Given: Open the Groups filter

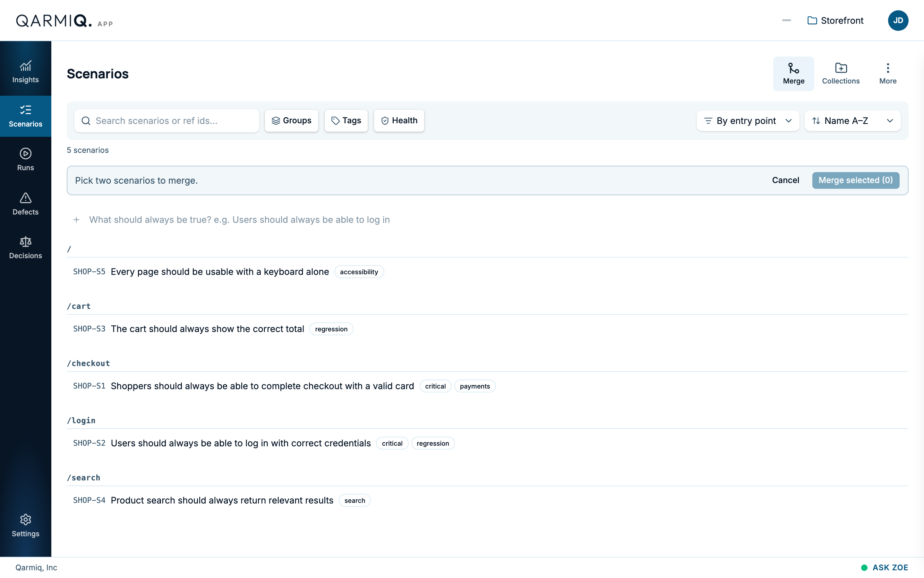Looking at the screenshot, I should tap(291, 121).
